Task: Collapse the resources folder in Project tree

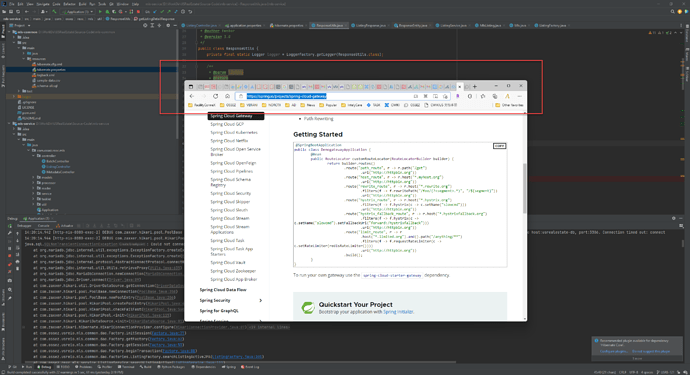Action: tap(24, 59)
